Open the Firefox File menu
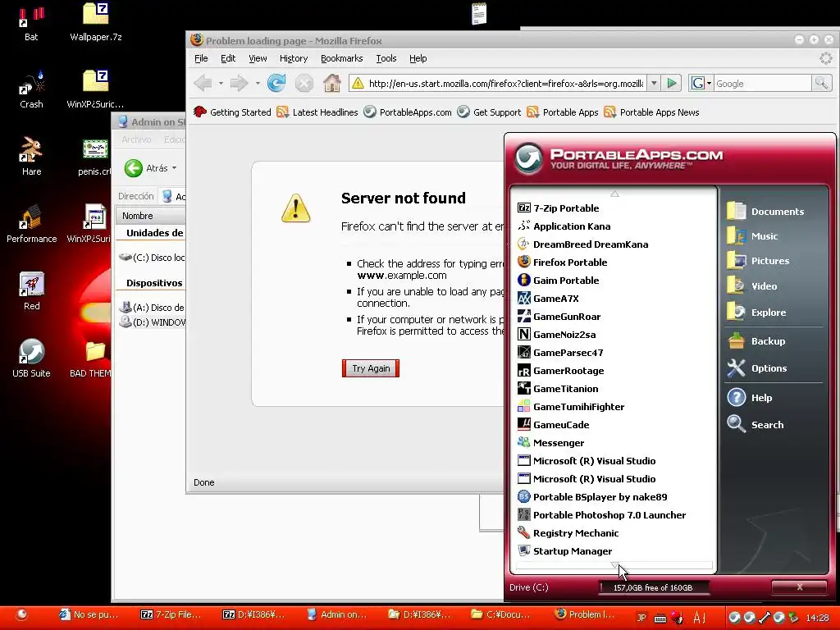The height and width of the screenshot is (630, 840). (201, 58)
